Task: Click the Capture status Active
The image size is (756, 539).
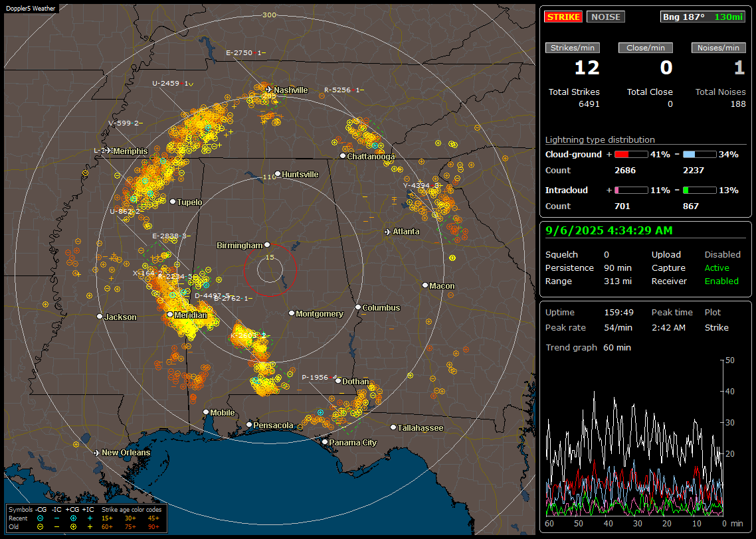Action: click(x=717, y=268)
